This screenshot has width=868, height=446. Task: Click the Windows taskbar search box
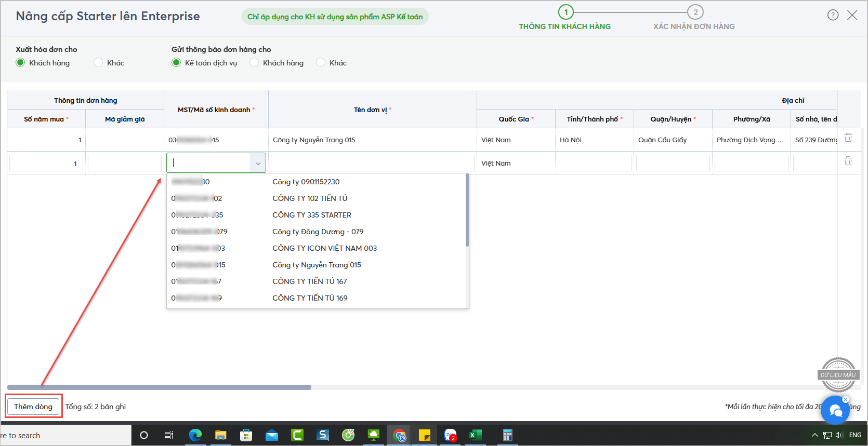tap(65, 435)
